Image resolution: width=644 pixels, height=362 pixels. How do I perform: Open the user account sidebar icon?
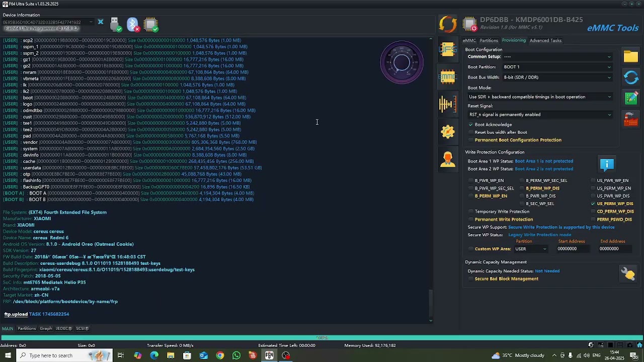point(447,159)
